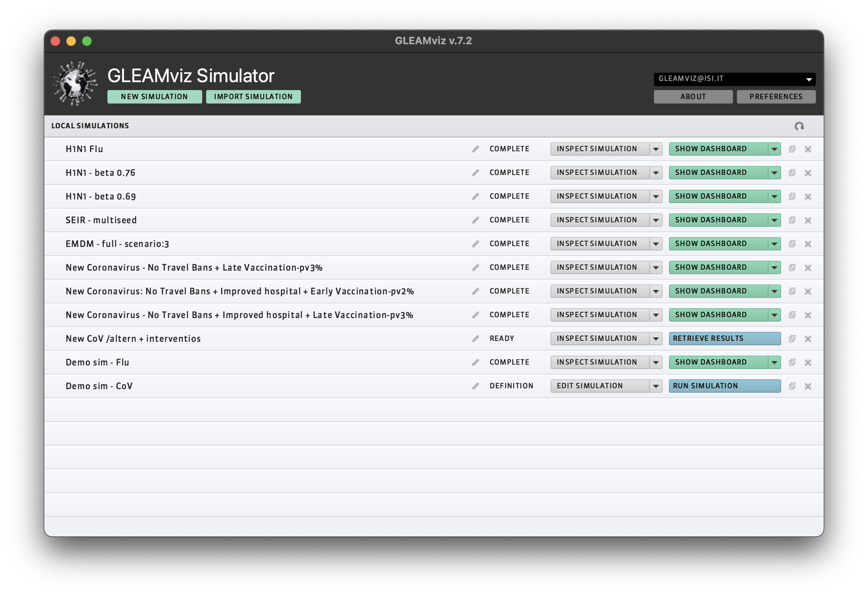
Task: Show Dashboard for SEIR - multiseed
Action: 718,220
